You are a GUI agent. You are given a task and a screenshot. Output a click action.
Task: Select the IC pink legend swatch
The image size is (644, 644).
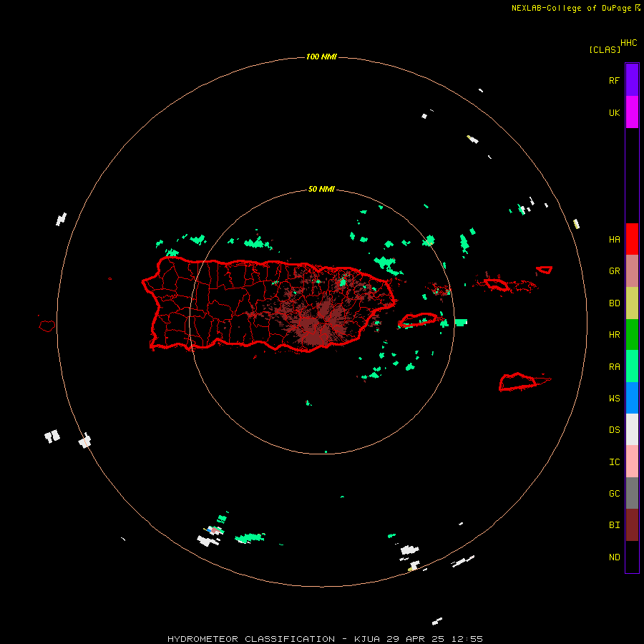[x=632, y=462]
